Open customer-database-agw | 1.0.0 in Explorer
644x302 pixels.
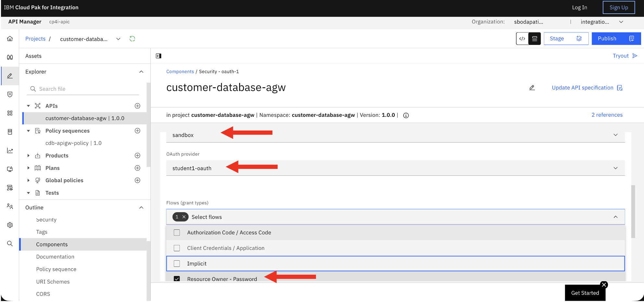(85, 118)
